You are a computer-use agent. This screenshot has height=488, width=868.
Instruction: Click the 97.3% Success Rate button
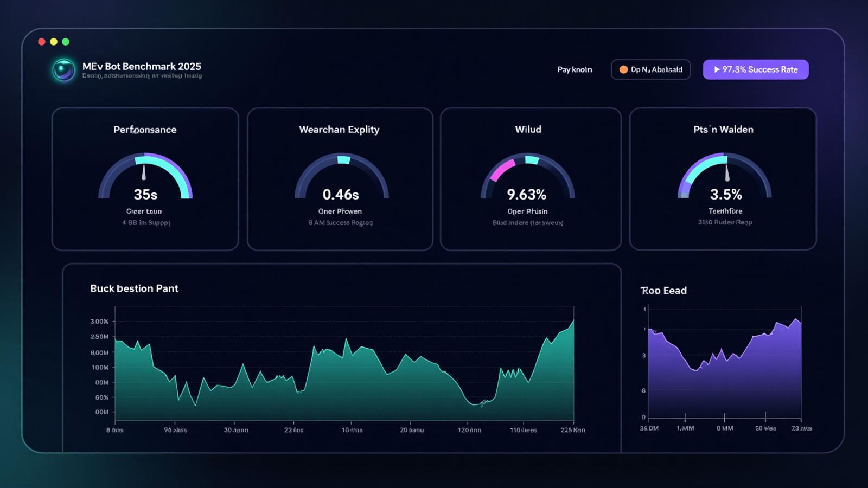[x=756, y=69]
